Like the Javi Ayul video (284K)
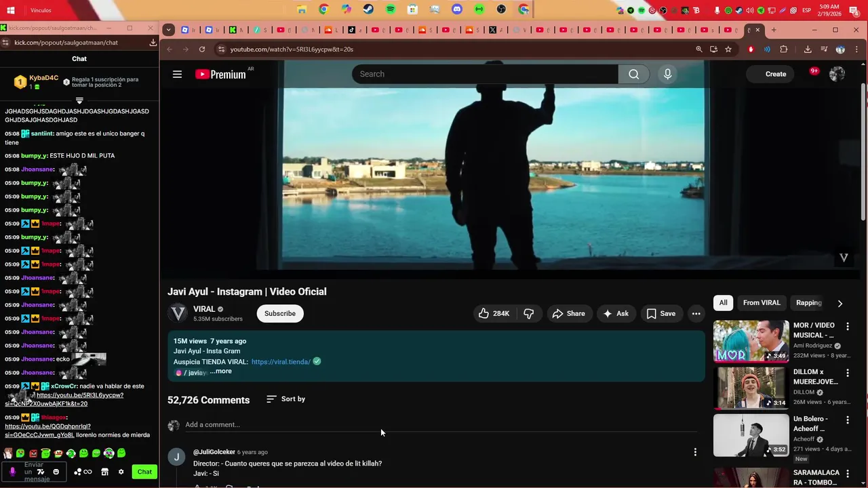Image resolution: width=868 pixels, height=488 pixels. click(494, 313)
